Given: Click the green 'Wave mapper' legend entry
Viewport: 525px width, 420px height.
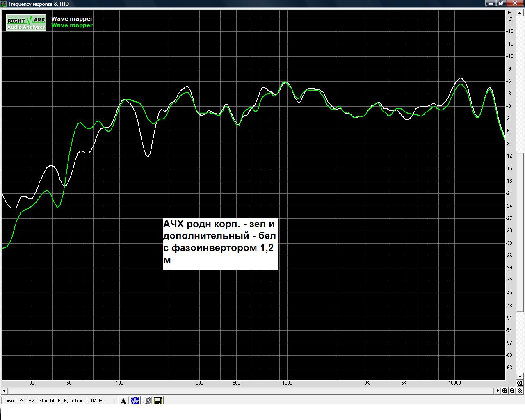Looking at the screenshot, I should [72, 25].
